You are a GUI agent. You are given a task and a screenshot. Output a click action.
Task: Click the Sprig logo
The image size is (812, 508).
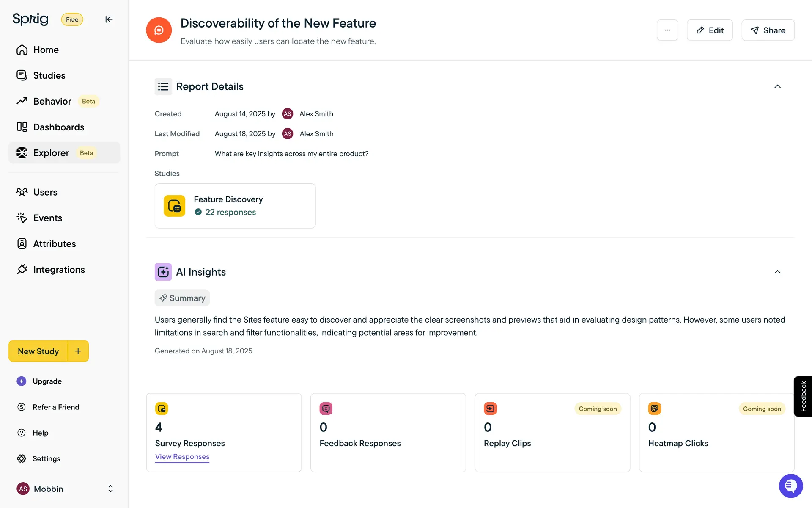pos(30,19)
